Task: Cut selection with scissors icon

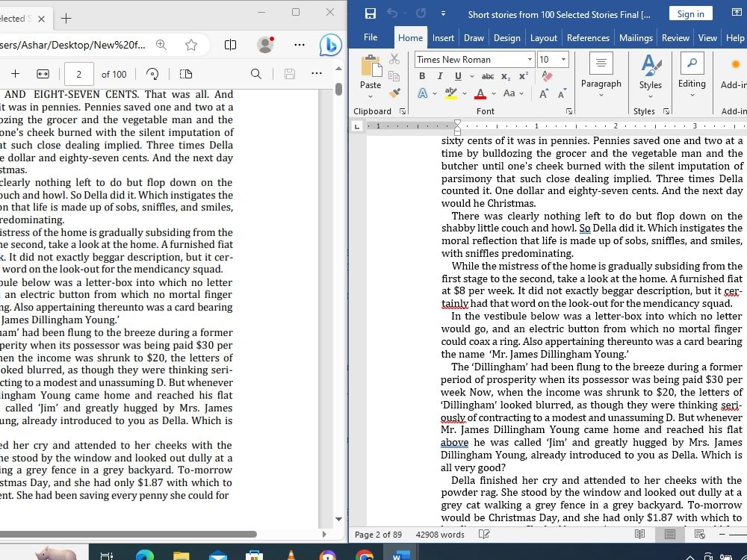Action: (x=394, y=59)
